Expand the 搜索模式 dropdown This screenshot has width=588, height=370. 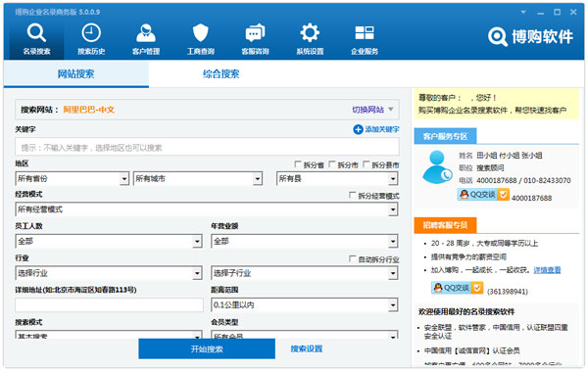click(197, 335)
